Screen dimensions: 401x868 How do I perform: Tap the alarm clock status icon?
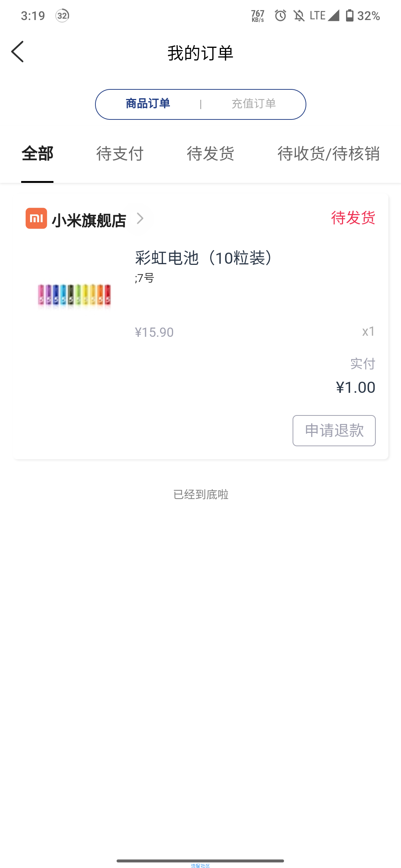[280, 16]
